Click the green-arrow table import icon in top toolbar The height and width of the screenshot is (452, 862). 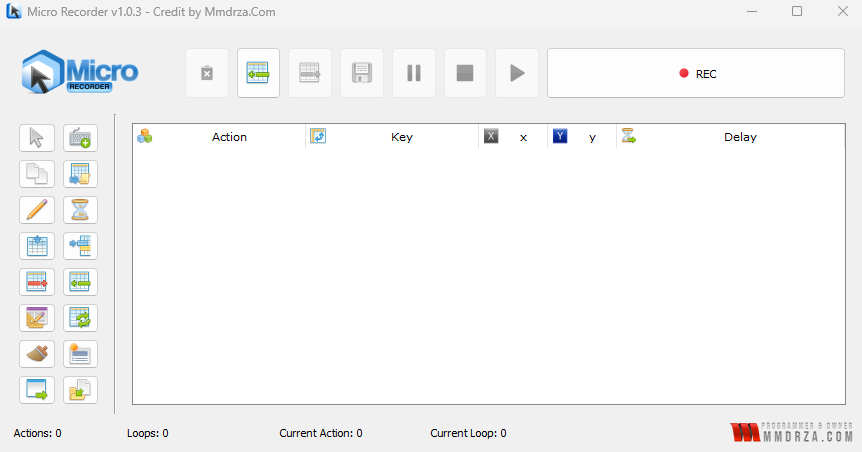tap(258, 73)
